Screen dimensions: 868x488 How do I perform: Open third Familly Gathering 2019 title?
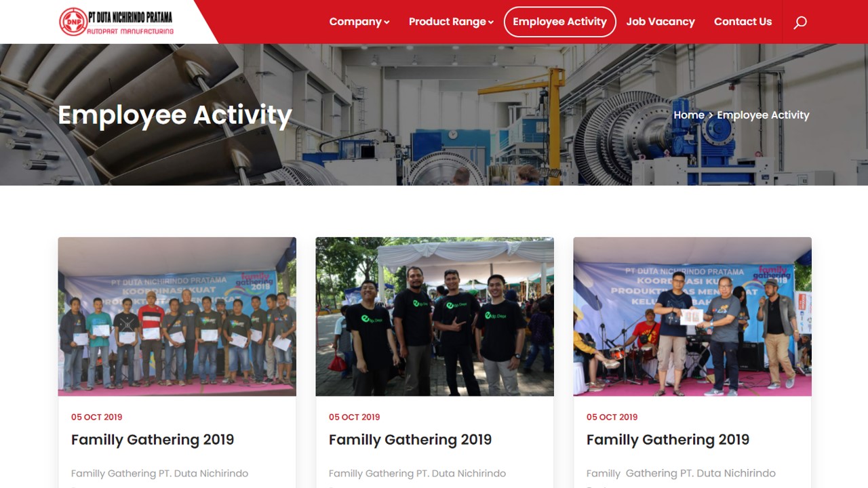(668, 440)
